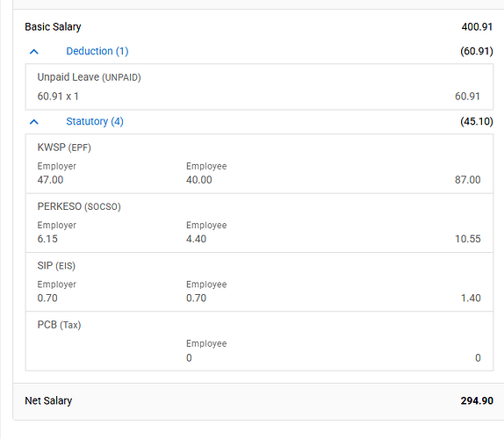
Task: Click the EPF employee amount 40.00
Action: click(199, 180)
